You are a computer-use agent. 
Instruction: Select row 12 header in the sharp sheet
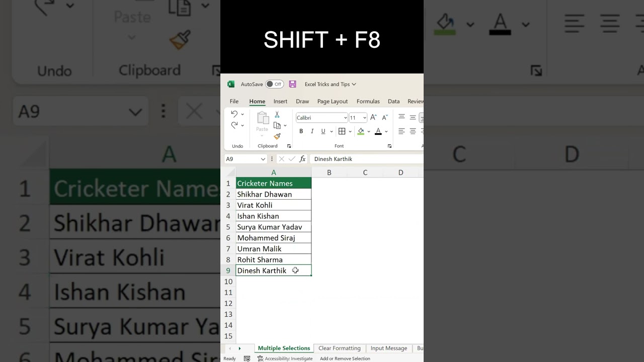[x=228, y=304]
